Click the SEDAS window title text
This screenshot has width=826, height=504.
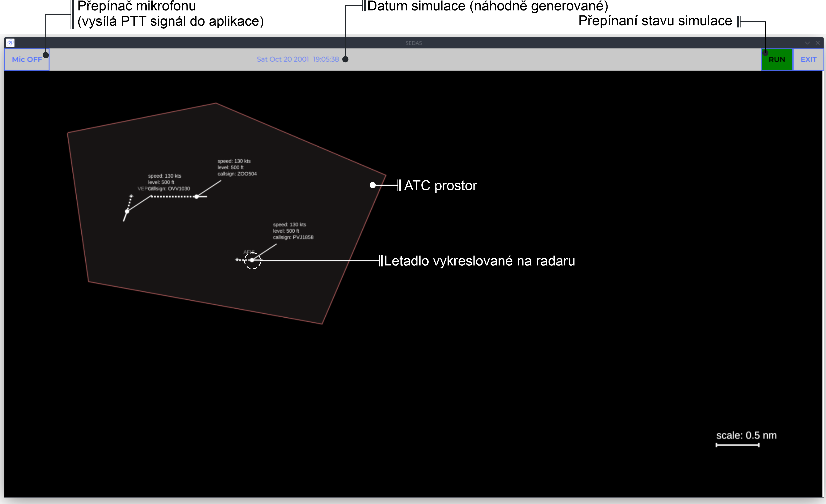[414, 43]
